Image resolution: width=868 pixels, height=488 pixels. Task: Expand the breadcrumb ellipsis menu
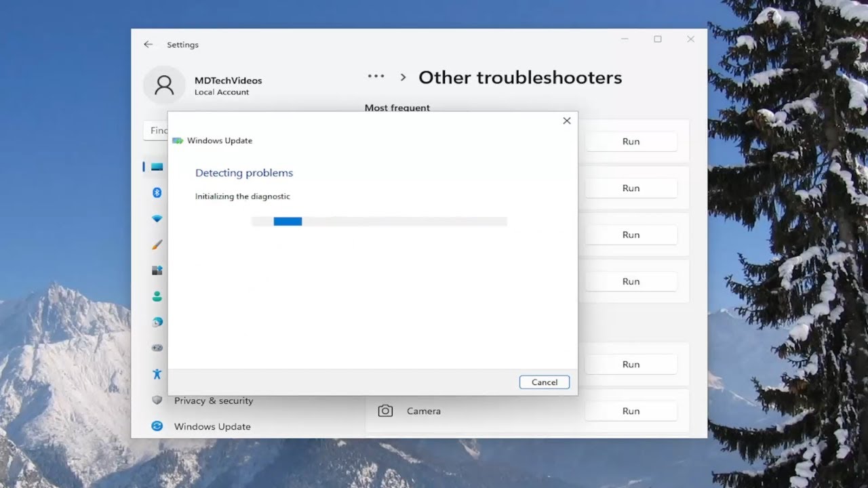[x=376, y=77]
